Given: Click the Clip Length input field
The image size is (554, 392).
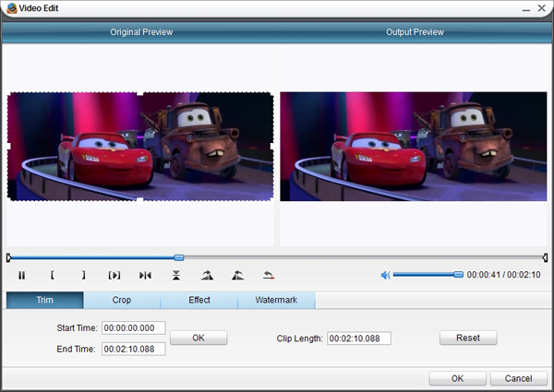Looking at the screenshot, I should 359,339.
